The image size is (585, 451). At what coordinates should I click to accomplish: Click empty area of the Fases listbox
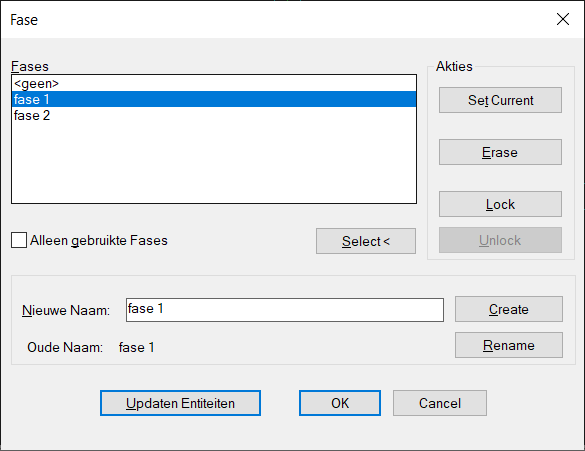tap(214, 163)
